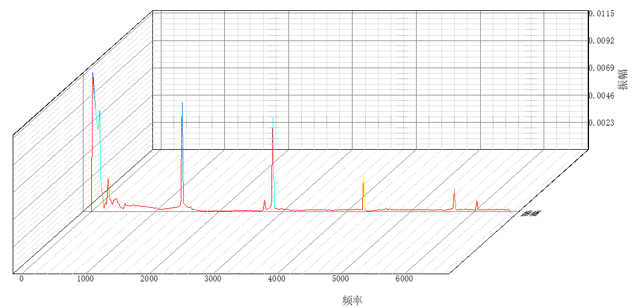Click the 0.0115 amplitude tick label

pyautogui.click(x=602, y=13)
